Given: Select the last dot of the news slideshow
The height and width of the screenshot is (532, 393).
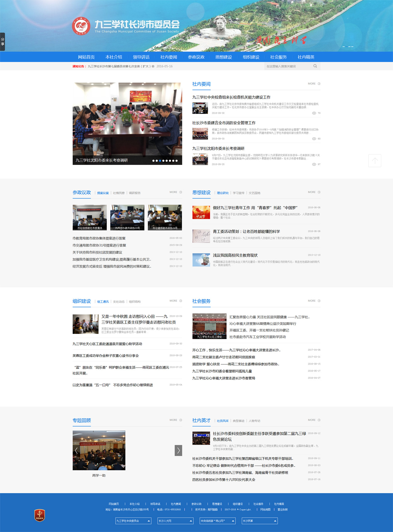Looking at the screenshot, I should coord(177,161).
